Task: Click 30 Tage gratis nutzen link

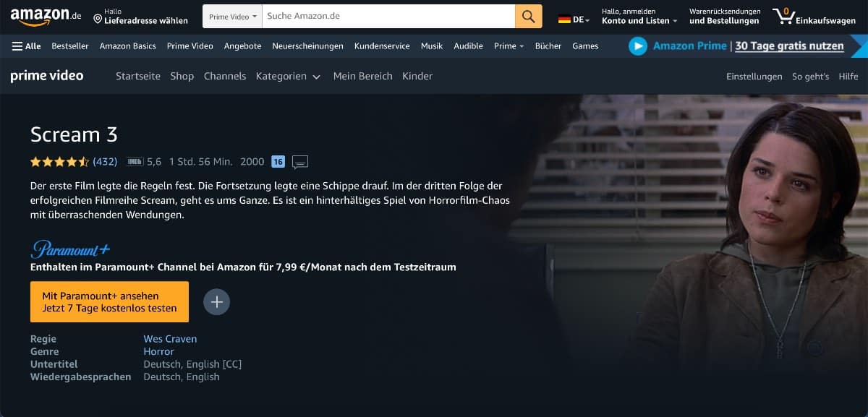Action: 789,46
